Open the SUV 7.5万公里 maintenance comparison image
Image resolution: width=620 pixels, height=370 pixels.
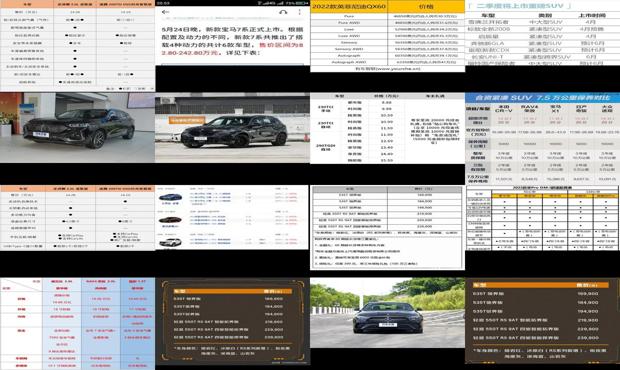[542, 138]
